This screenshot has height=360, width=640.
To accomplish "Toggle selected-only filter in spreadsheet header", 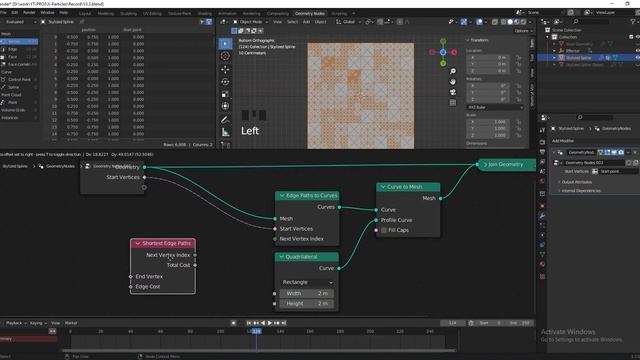I will tap(202, 22).
